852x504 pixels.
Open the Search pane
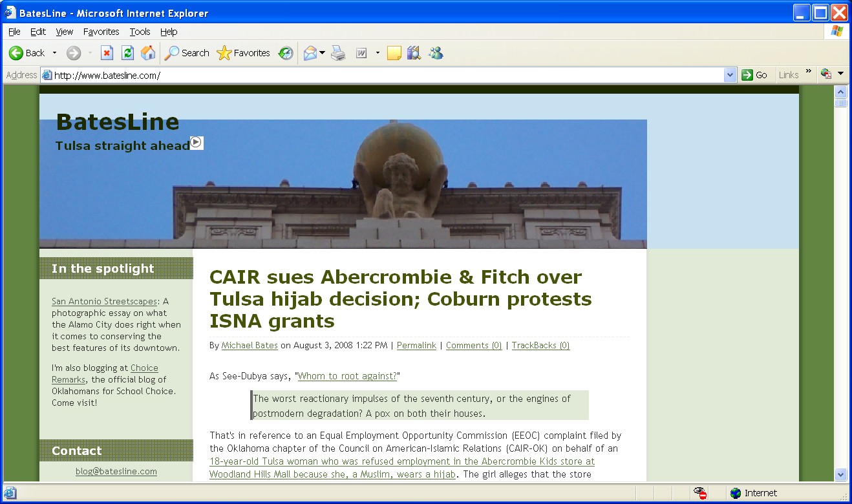[x=187, y=53]
